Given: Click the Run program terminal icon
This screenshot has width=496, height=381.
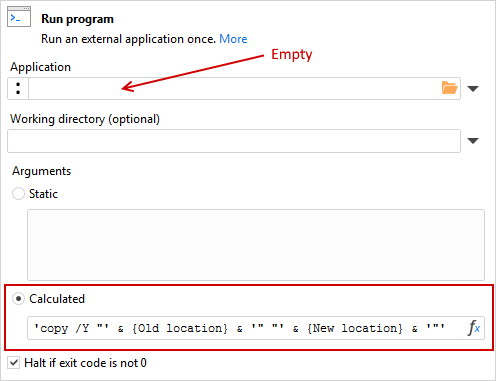Looking at the screenshot, I should [x=19, y=16].
